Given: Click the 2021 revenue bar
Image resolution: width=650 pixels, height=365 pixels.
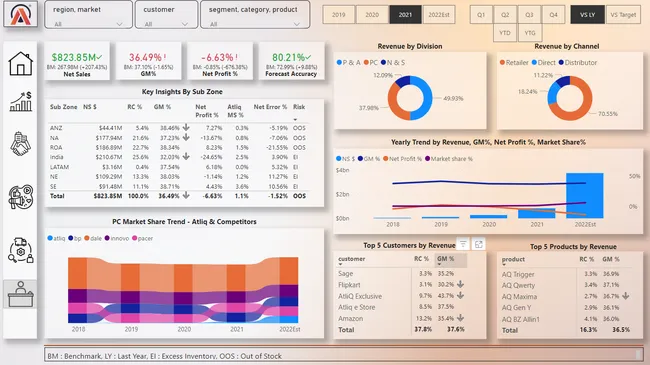Looking at the screenshot, I should (x=536, y=213).
